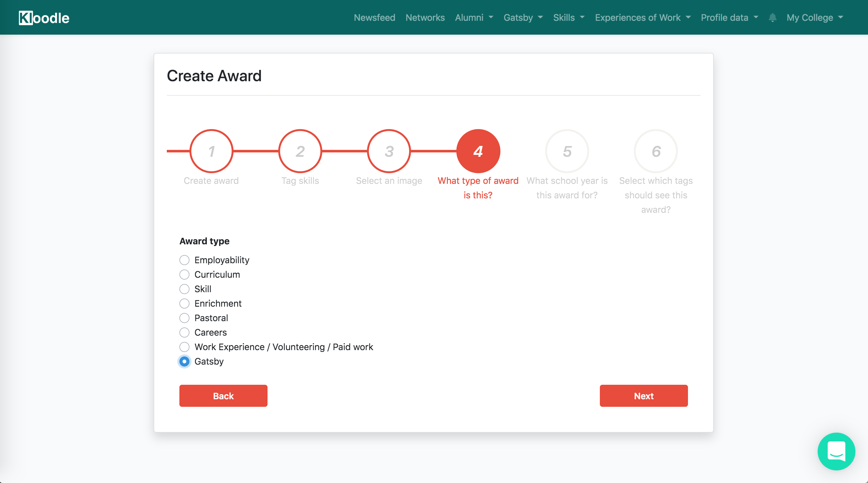This screenshot has height=483, width=868.
Task: Expand the Alumni dropdown menu
Action: [x=474, y=18]
